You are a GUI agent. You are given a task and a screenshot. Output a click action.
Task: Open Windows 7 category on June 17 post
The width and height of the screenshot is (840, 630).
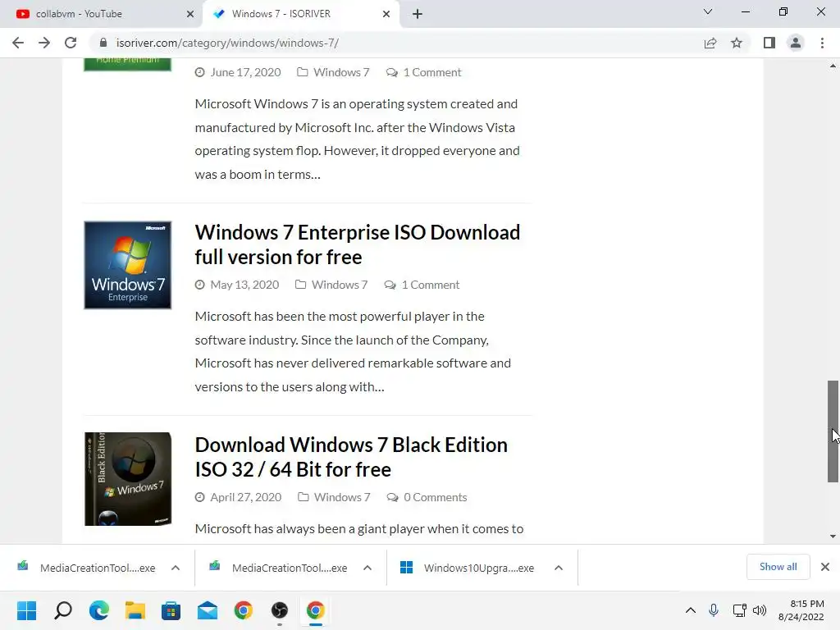[x=341, y=72]
